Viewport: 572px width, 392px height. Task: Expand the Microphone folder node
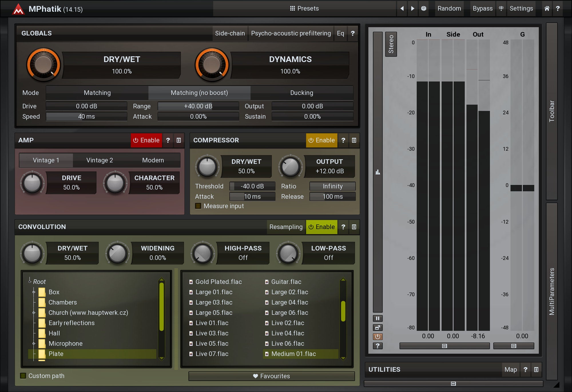(x=34, y=344)
